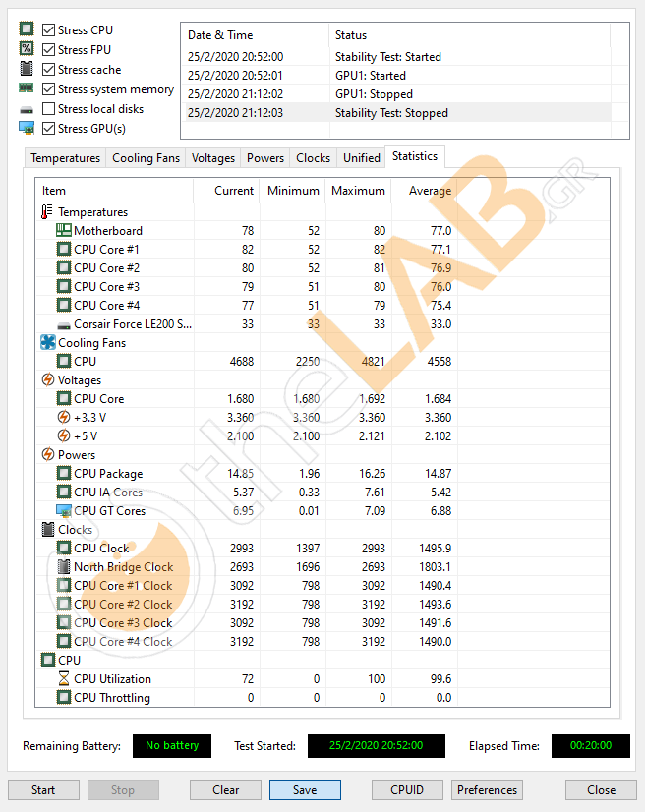Viewport: 645px width, 812px height.
Task: Click the Cooling Fans fan icon
Action: point(47,342)
